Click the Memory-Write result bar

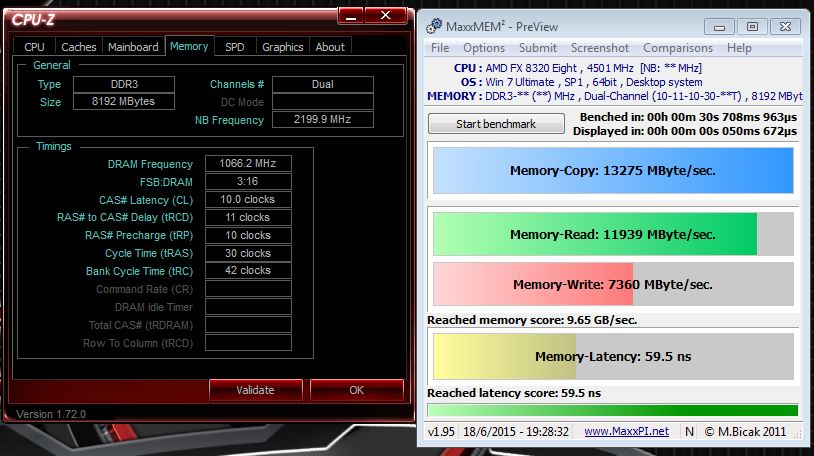coord(613,284)
